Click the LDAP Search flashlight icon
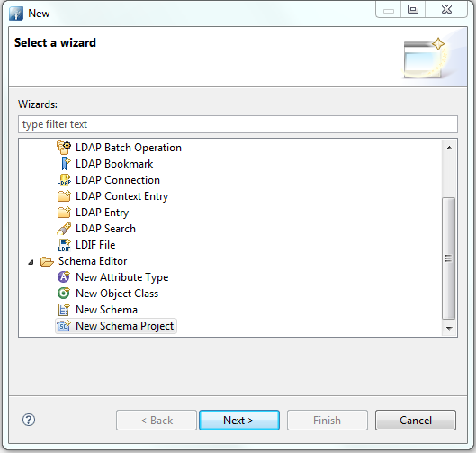The image size is (476, 453). pos(64,229)
